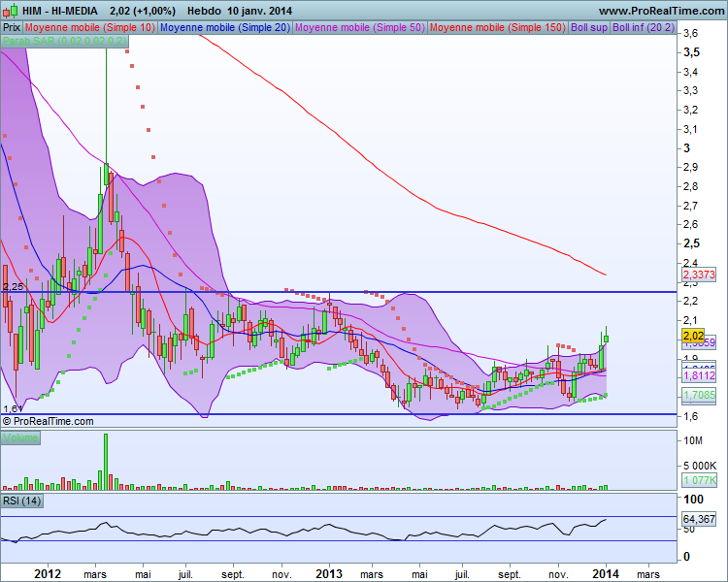
Task: Click the 2013 year label on time axis
Action: tap(329, 574)
